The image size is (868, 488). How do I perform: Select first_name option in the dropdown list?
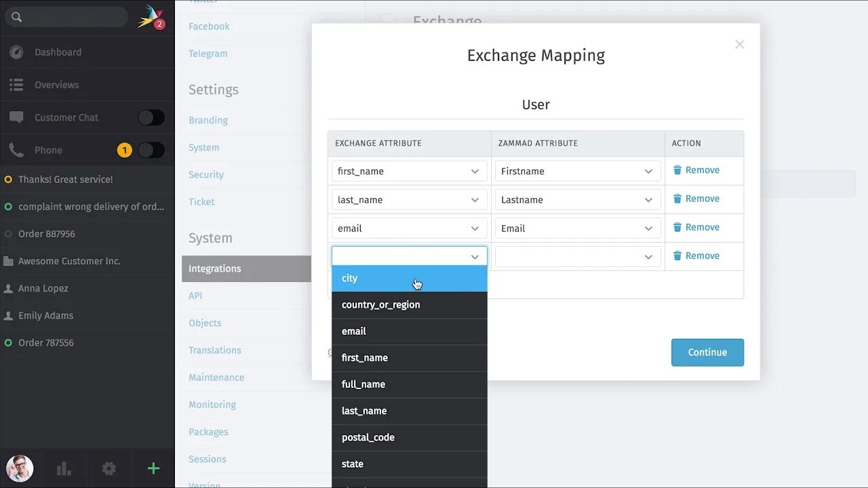(410, 358)
